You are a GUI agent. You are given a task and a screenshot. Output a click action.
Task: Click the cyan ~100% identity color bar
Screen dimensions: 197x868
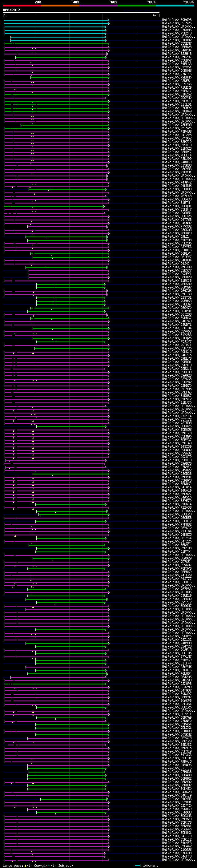coord(175,6)
